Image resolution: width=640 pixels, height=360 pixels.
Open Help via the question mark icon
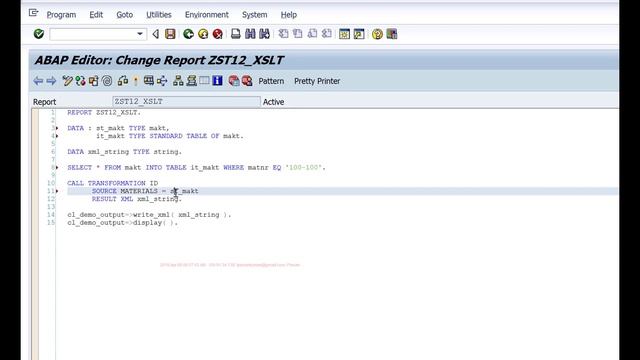click(x=377, y=34)
